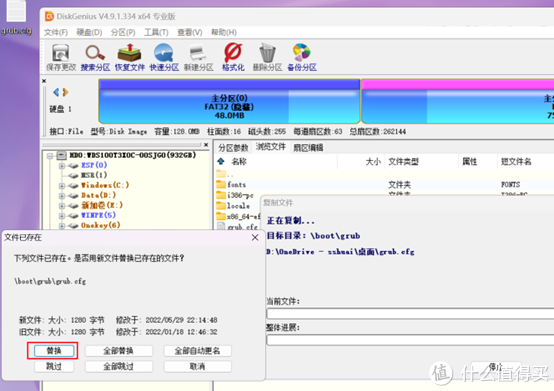Switch to Browse Files (浏览文件) tab
Image resolution: width=554 pixels, height=391 pixels.
tap(271, 147)
